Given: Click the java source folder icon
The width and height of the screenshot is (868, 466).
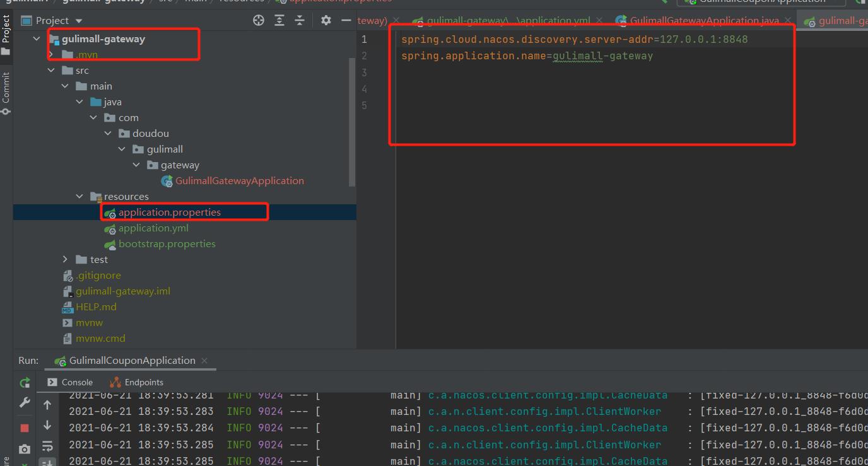Looking at the screenshot, I should (96, 102).
